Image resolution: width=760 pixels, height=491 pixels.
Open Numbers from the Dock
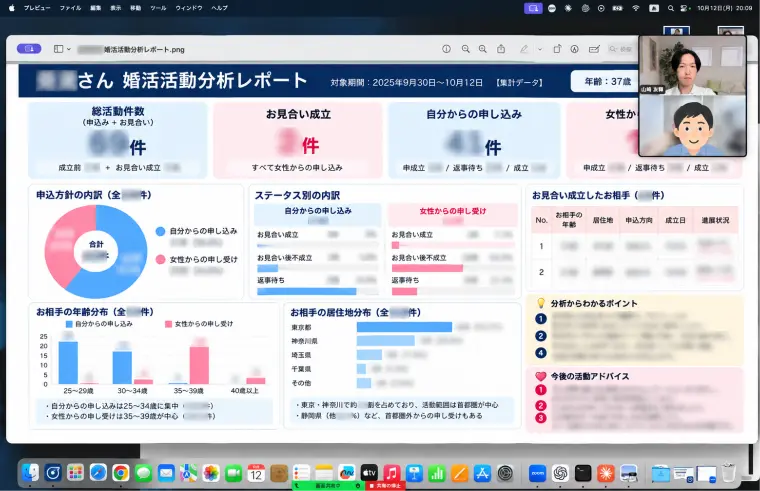[x=437, y=473]
